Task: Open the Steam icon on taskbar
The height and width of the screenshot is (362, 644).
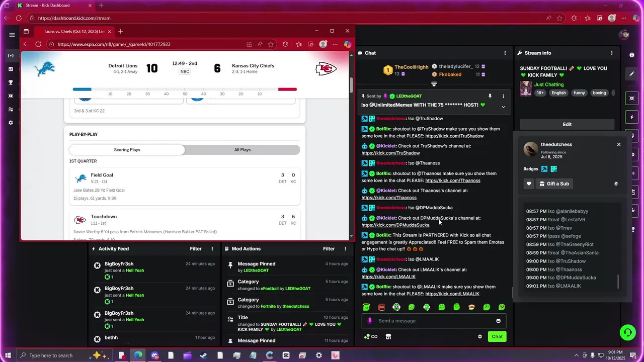Action: click(x=204, y=355)
